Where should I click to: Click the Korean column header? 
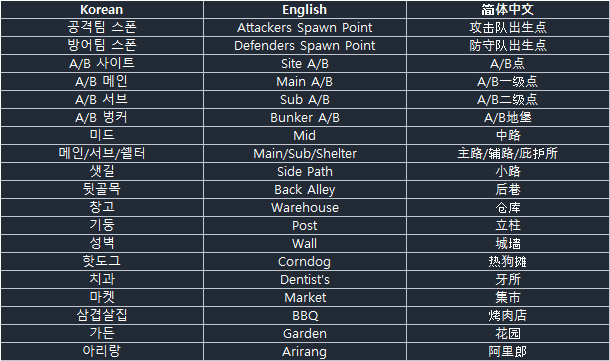(102, 9)
